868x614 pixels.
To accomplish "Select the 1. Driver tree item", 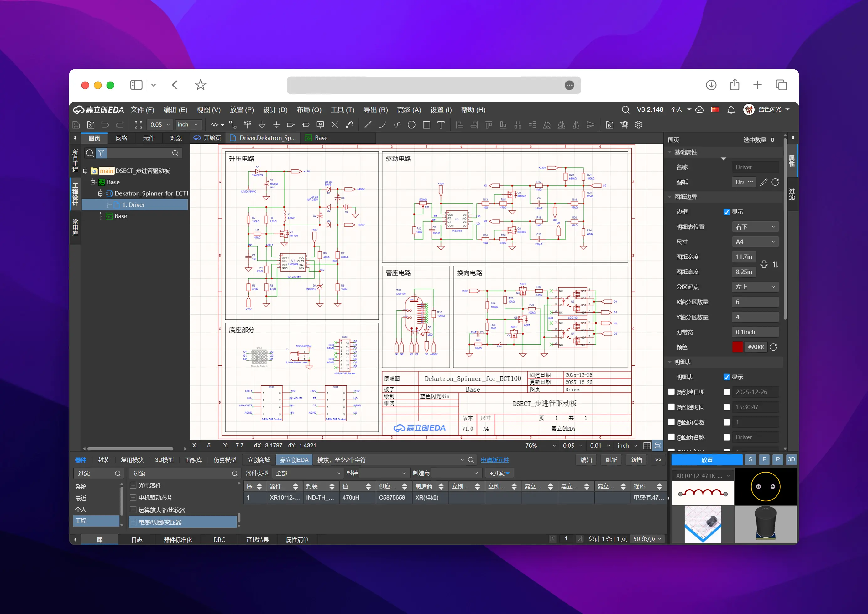I will (134, 205).
